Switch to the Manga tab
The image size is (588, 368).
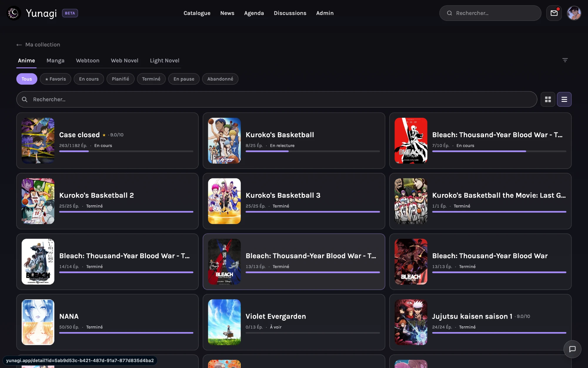(x=55, y=61)
